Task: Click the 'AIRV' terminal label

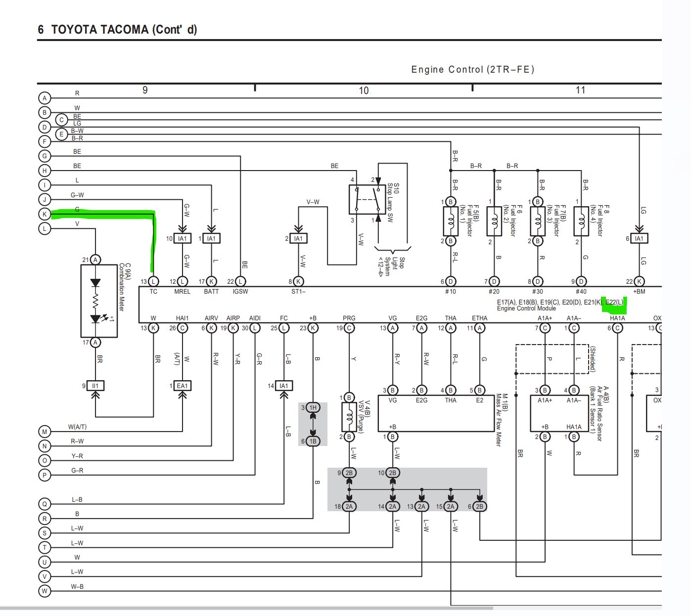Action: pyautogui.click(x=211, y=318)
